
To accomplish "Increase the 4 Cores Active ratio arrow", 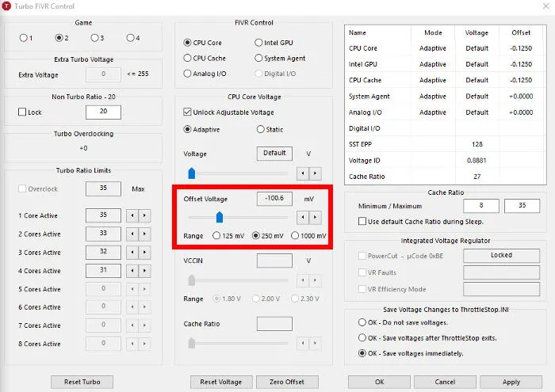I will tap(145, 271).
